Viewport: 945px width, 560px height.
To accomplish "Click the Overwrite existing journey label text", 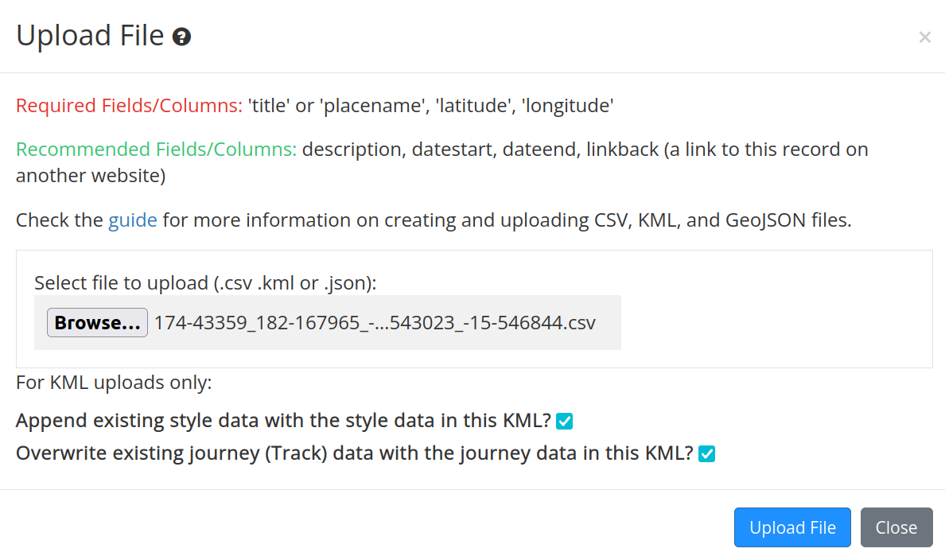I will pos(355,453).
